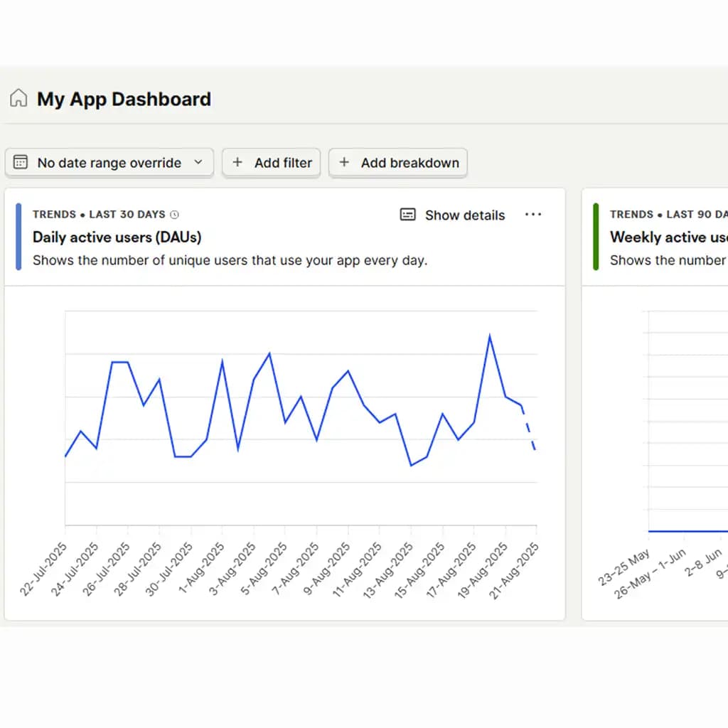Open the three-dot menu on the DAU card
Image resolution: width=728 pixels, height=728 pixels.
click(x=532, y=215)
